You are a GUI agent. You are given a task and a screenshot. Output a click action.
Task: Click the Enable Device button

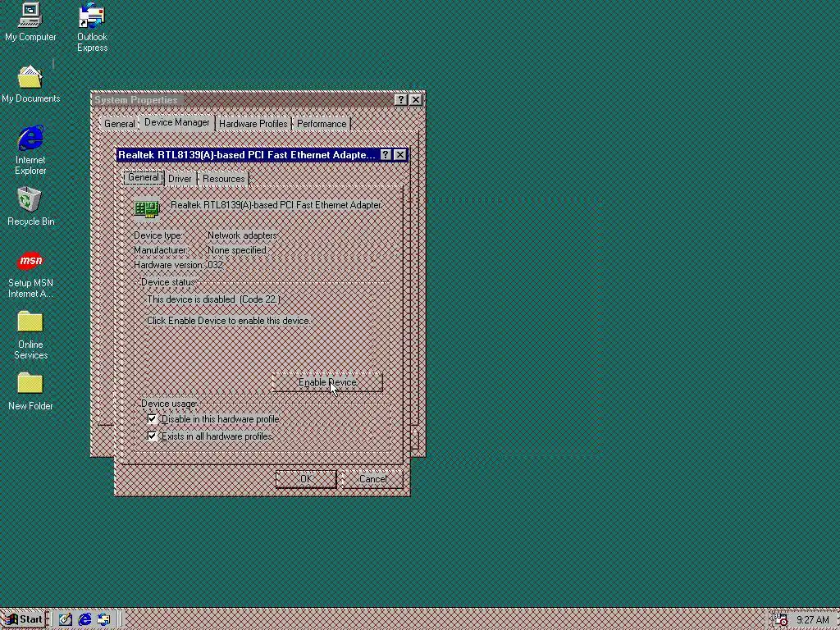pyautogui.click(x=327, y=382)
